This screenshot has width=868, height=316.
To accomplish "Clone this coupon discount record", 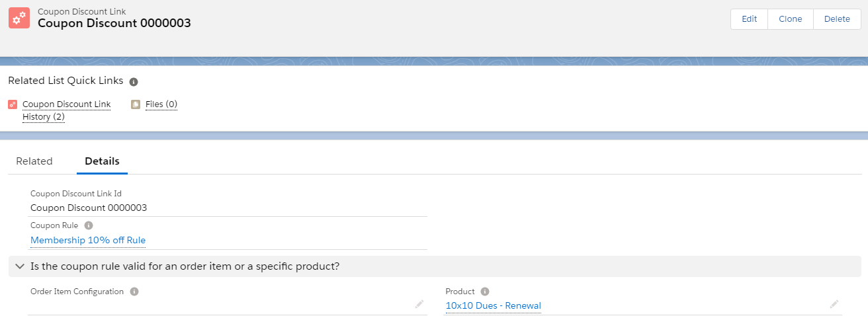I will [x=790, y=19].
